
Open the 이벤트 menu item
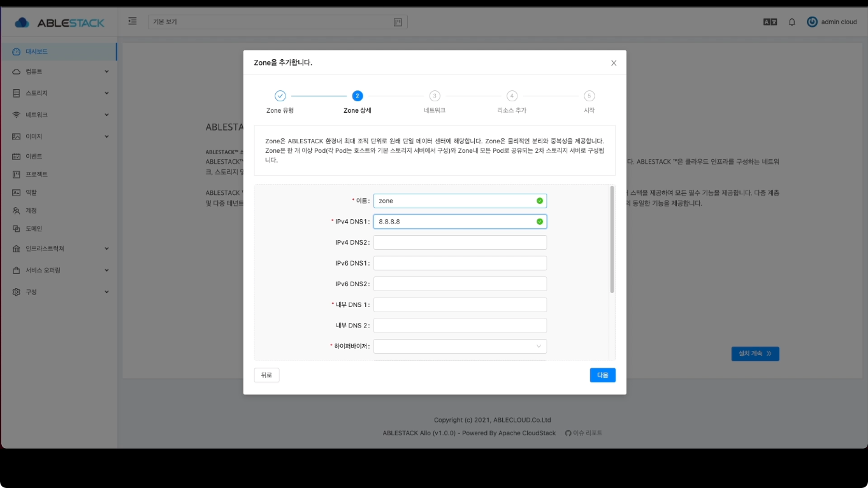(59, 156)
